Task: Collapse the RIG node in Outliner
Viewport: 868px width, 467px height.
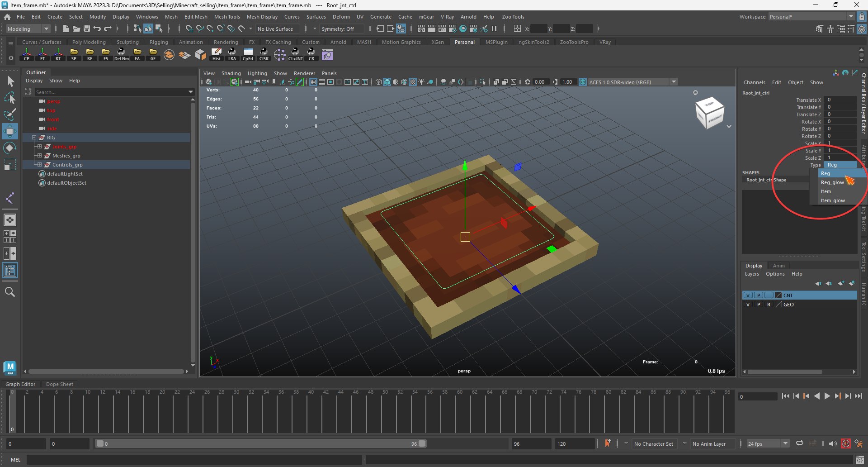Action: click(34, 138)
